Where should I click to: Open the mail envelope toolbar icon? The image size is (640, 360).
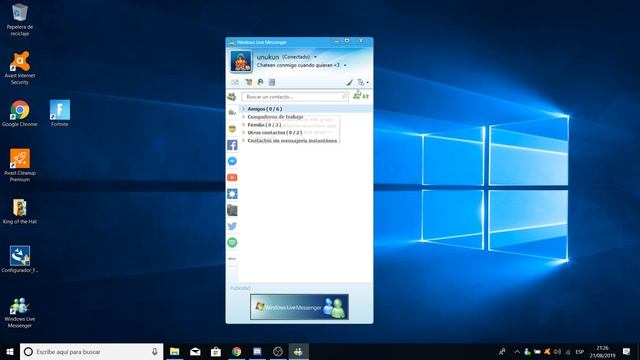coord(235,82)
